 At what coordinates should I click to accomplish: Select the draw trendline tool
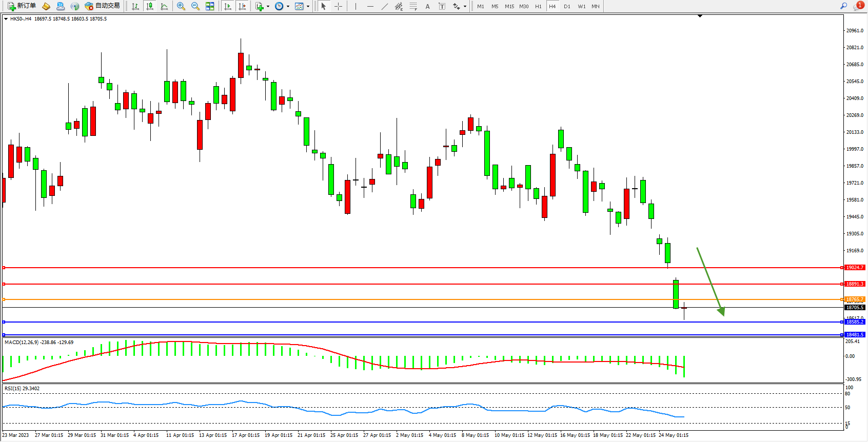385,6
